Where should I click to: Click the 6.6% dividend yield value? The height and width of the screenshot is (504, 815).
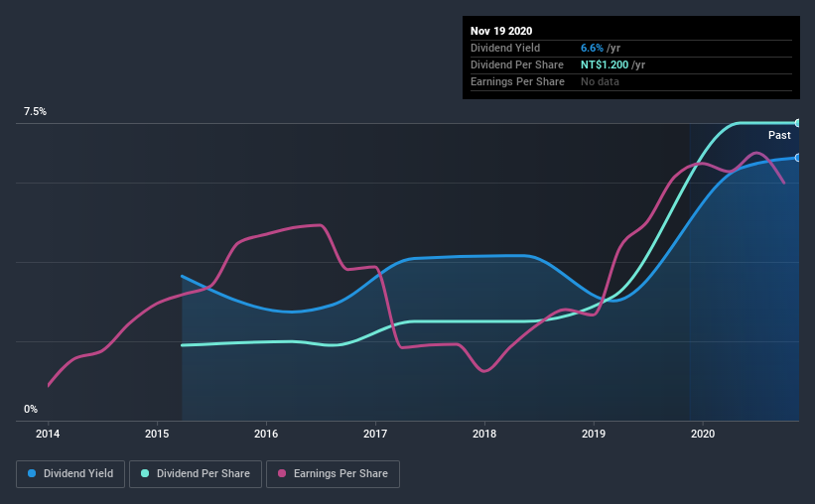(x=592, y=48)
